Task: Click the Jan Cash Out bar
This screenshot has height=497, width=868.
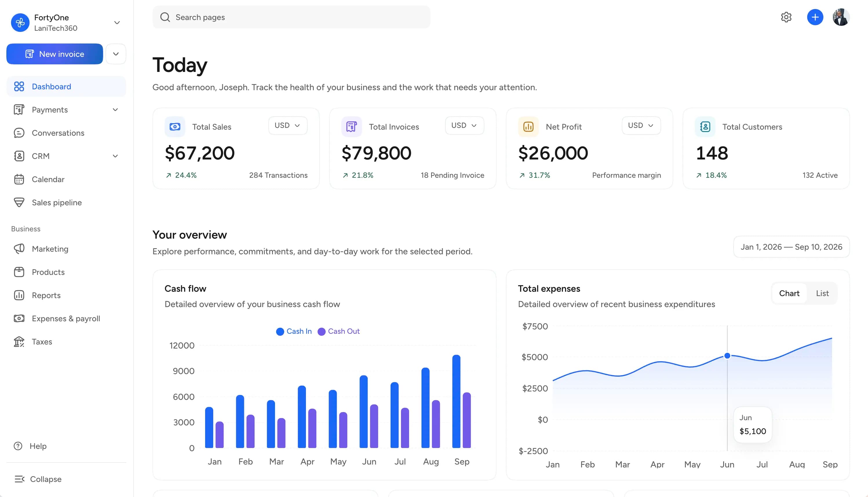Action: [x=220, y=435]
